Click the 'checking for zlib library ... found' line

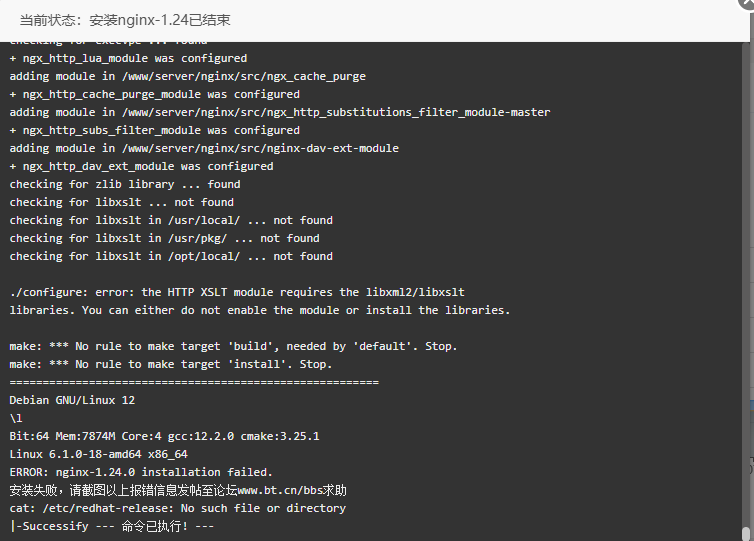[x=125, y=184]
